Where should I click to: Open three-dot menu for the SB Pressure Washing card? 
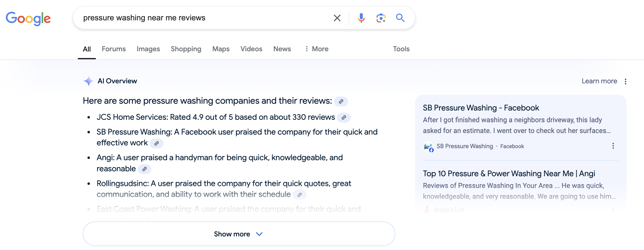(x=613, y=146)
